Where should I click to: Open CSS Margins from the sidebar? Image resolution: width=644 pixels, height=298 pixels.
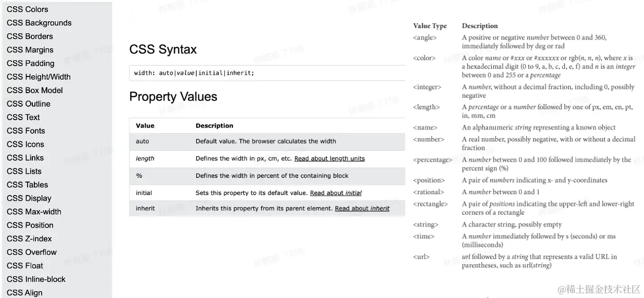(30, 50)
